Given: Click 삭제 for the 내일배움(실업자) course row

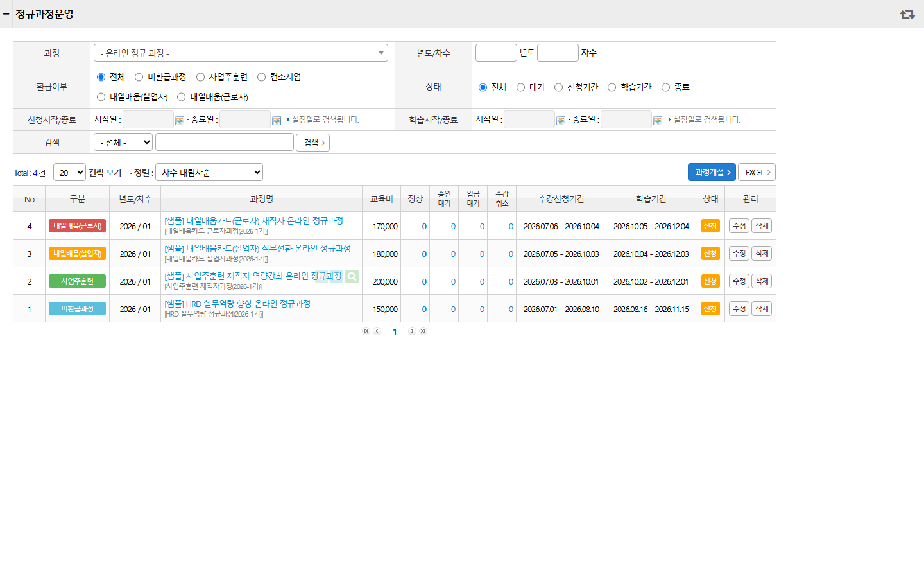Looking at the screenshot, I should (x=762, y=254).
